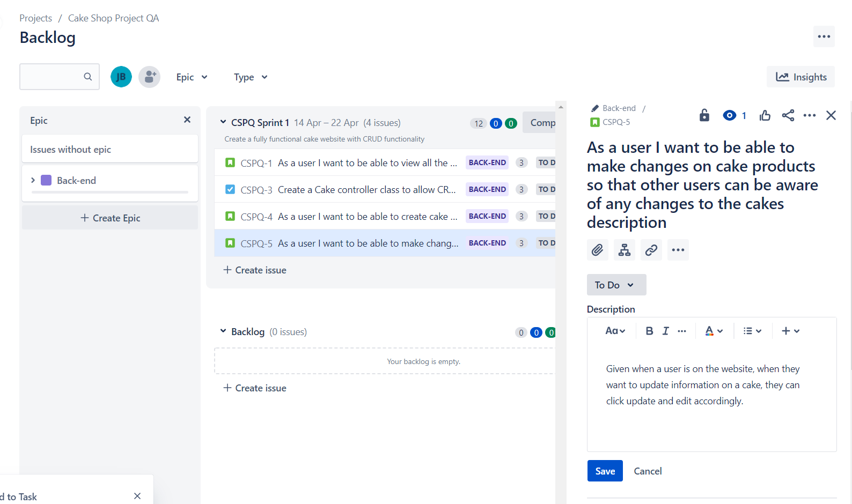Click the CSPQ-1 story type icon
The image size is (852, 504).
click(x=230, y=162)
